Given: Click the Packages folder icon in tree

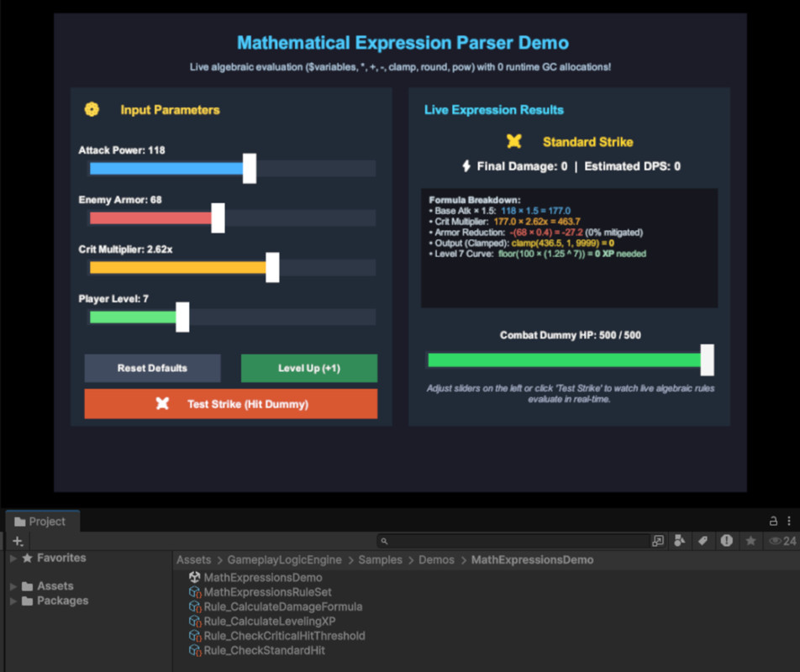Looking at the screenshot, I should click(x=28, y=601).
